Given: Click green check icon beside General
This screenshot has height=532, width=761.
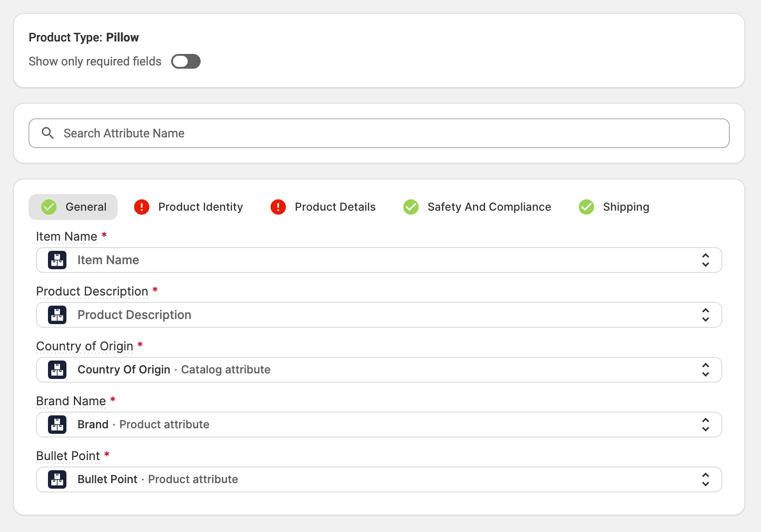Looking at the screenshot, I should tap(49, 207).
